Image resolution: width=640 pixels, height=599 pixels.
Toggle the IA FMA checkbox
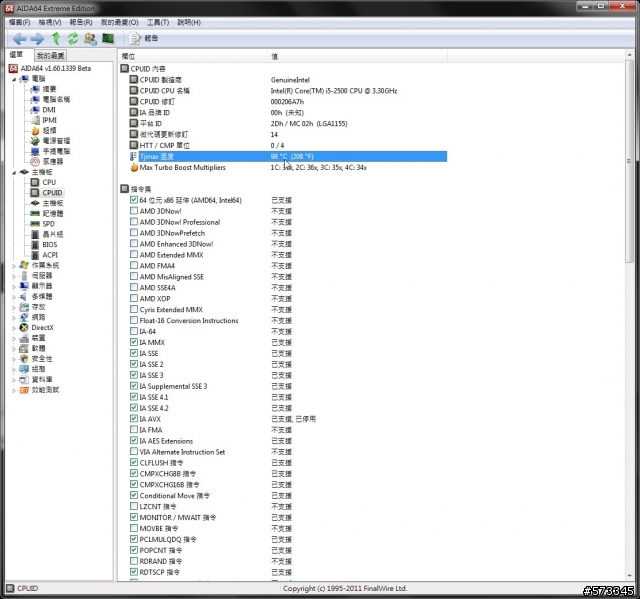(x=133, y=429)
